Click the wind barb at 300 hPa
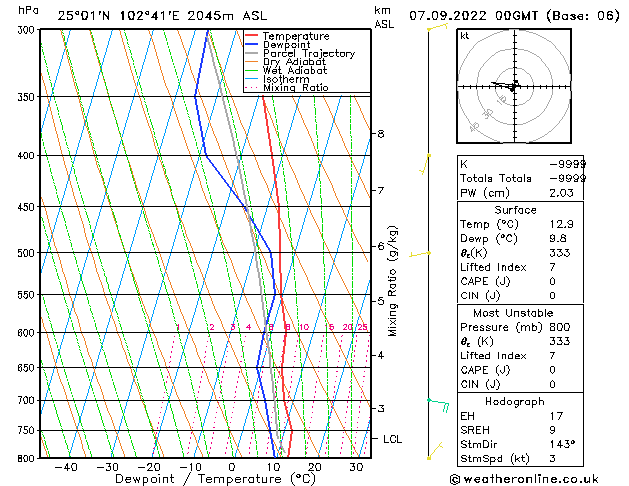Image resolution: width=629 pixels, height=486 pixels. pyautogui.click(x=437, y=28)
